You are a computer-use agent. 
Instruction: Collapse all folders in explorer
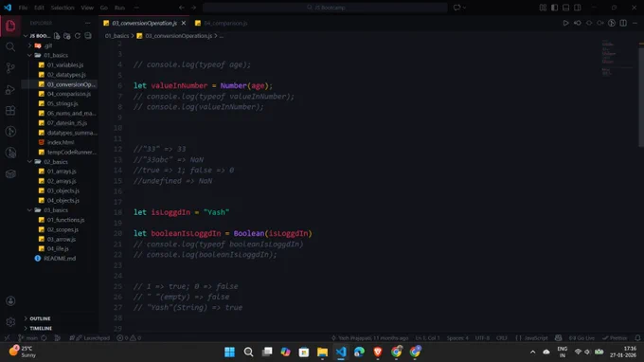point(88,36)
